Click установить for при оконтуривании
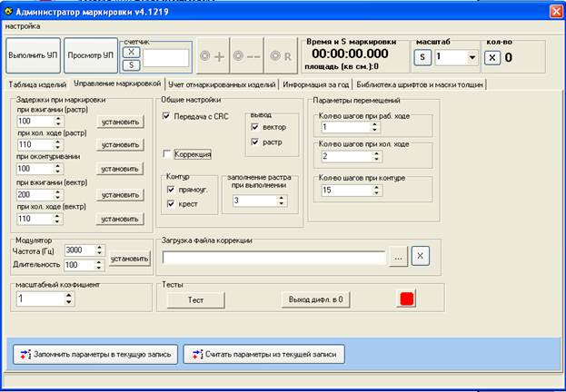Image resolution: width=566 pixels, height=392 pixels. (120, 169)
